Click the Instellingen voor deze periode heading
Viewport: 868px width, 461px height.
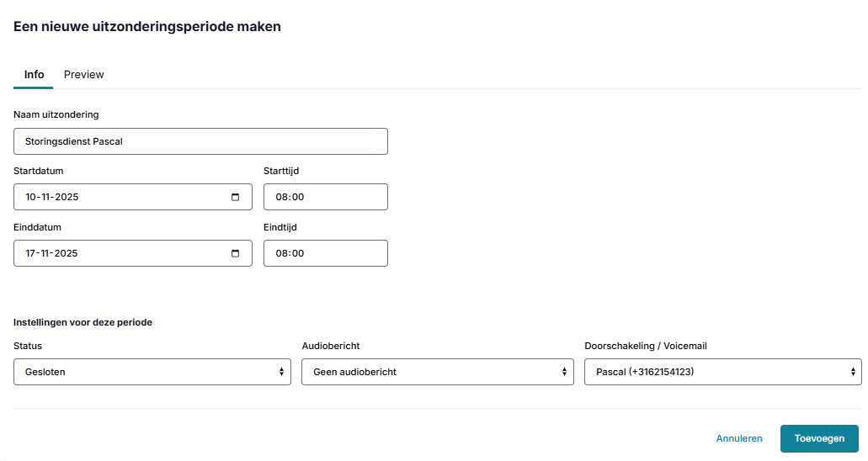tap(83, 322)
